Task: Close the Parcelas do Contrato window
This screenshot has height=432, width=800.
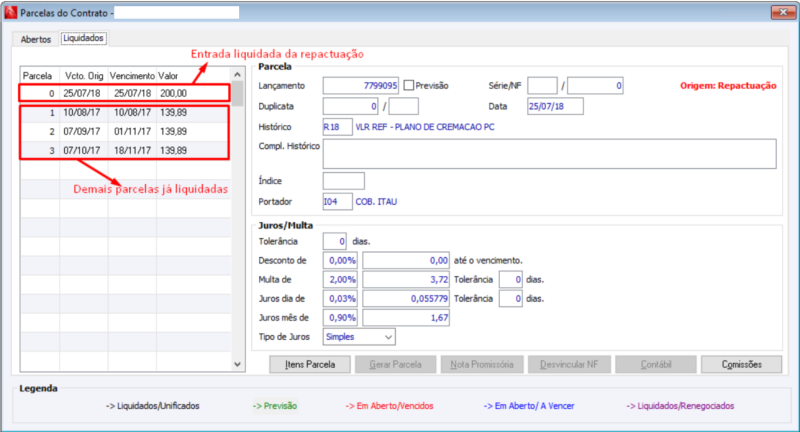Action: (x=783, y=12)
